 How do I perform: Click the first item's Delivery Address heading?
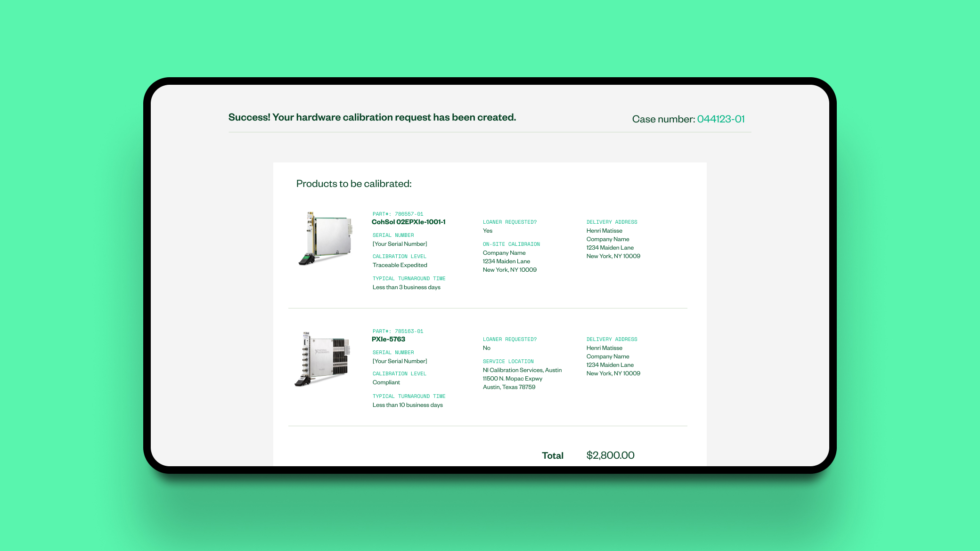(x=612, y=222)
